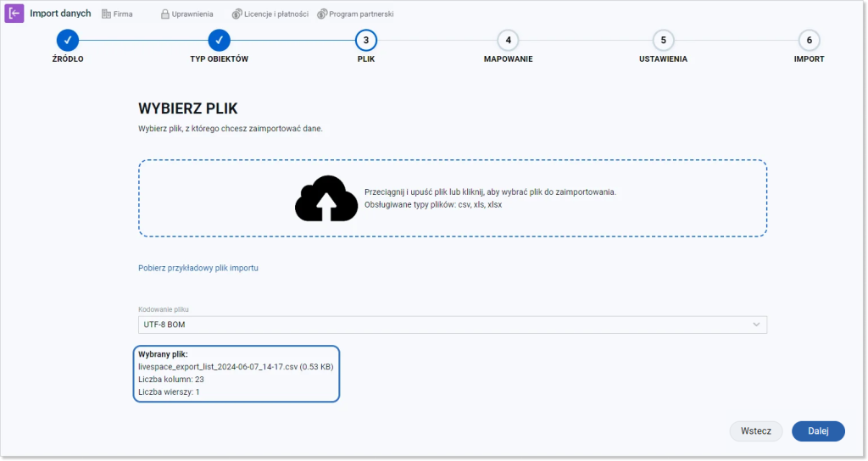Open the Licencje i płatności tab

point(270,14)
